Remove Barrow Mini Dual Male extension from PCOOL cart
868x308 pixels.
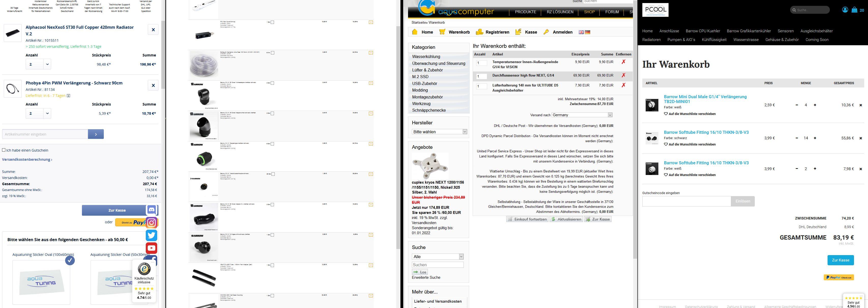point(861,105)
